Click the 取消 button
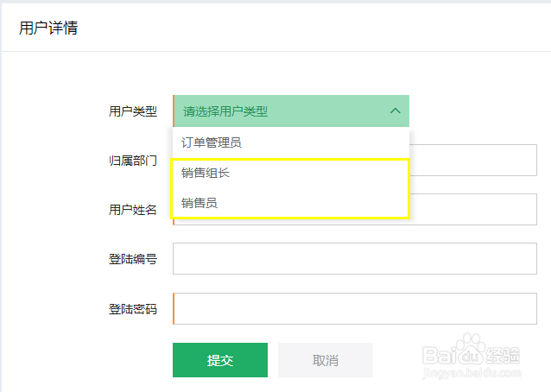 (x=326, y=360)
